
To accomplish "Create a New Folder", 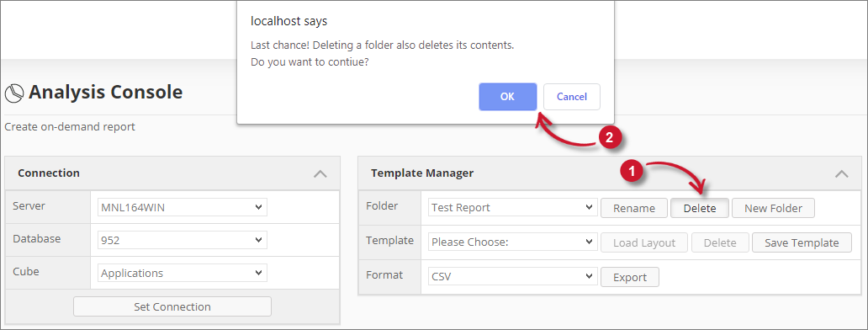I will tap(773, 208).
